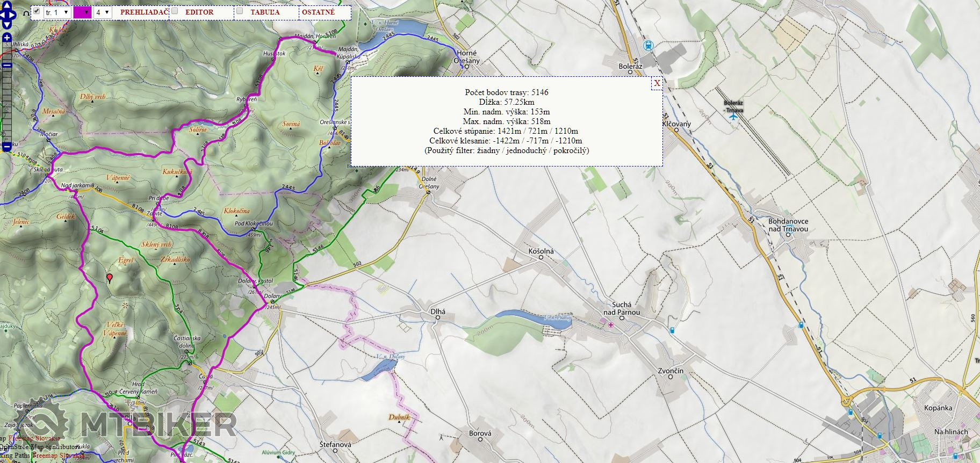Click the horseshoe icon beside the toolbar
The height and width of the screenshot is (463, 980).
point(25,12)
